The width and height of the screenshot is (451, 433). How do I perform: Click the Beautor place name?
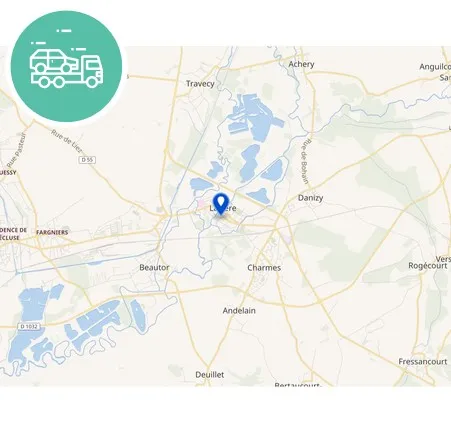(x=154, y=267)
